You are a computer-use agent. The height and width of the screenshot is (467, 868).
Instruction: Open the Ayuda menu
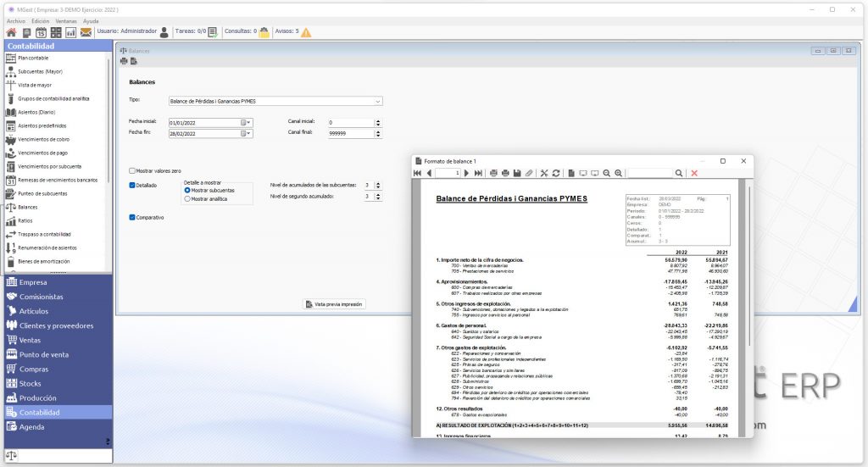coord(91,21)
